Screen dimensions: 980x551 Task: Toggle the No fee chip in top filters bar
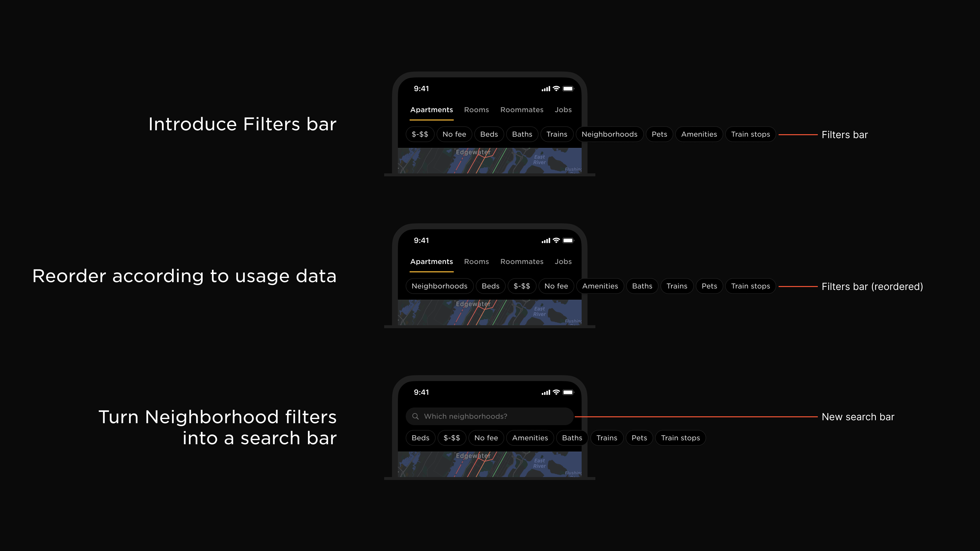tap(454, 134)
